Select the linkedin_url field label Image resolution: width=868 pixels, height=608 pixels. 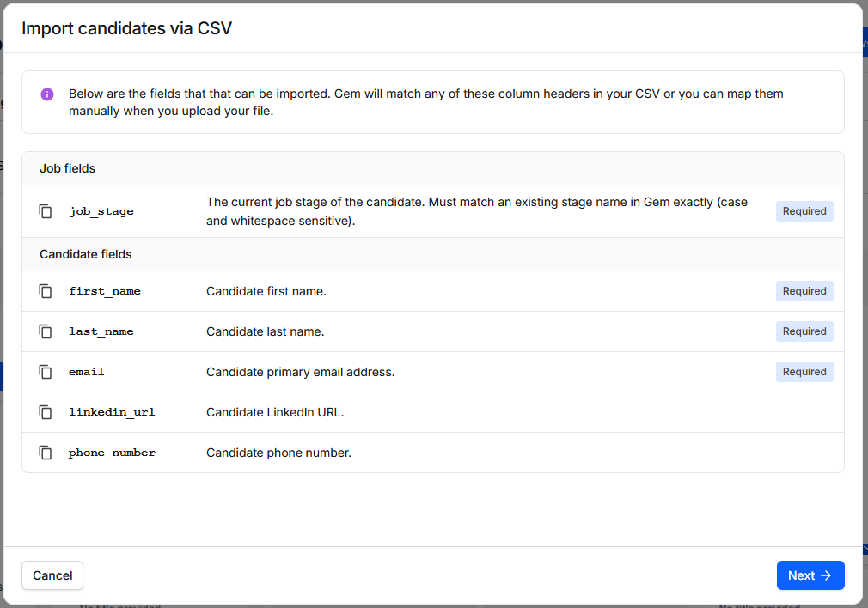(x=112, y=412)
